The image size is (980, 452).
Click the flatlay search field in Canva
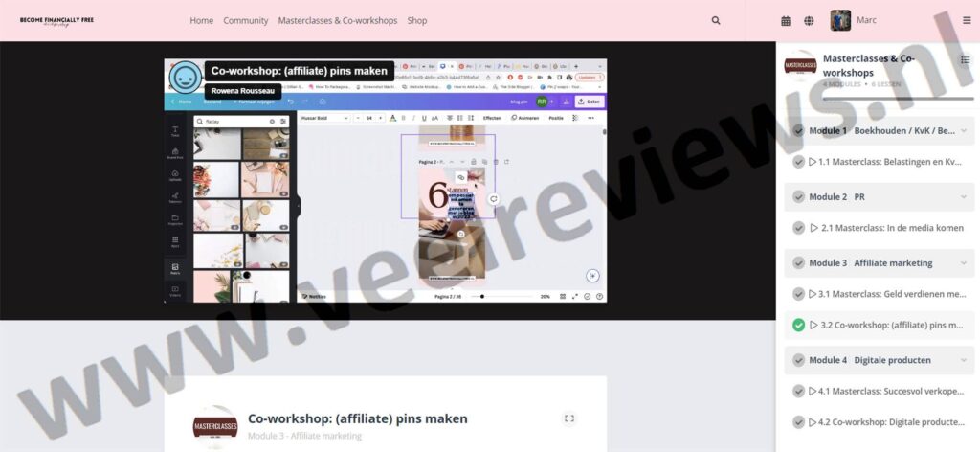241,122
